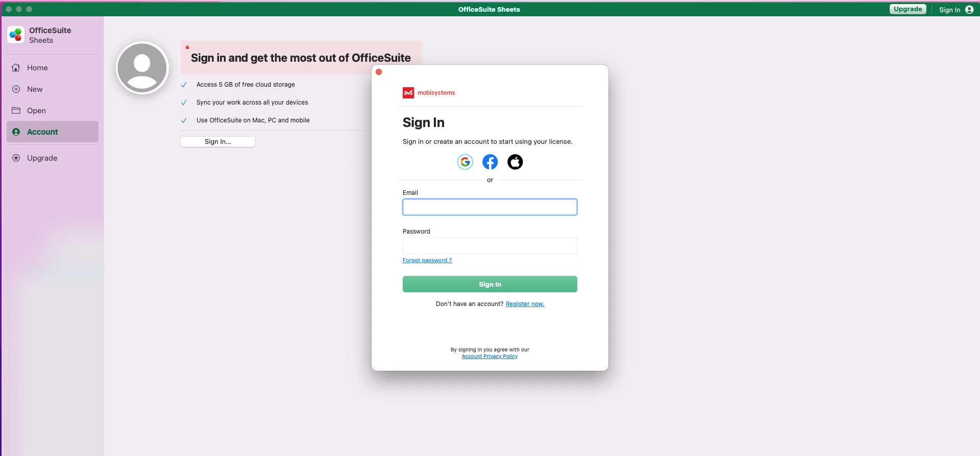
Task: Open the Account Privacy Policy link
Action: (490, 357)
